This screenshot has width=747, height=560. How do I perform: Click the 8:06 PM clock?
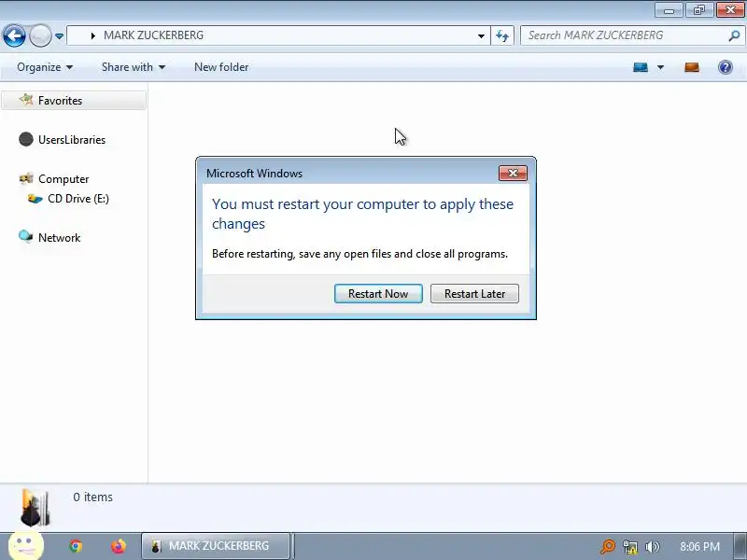click(699, 546)
